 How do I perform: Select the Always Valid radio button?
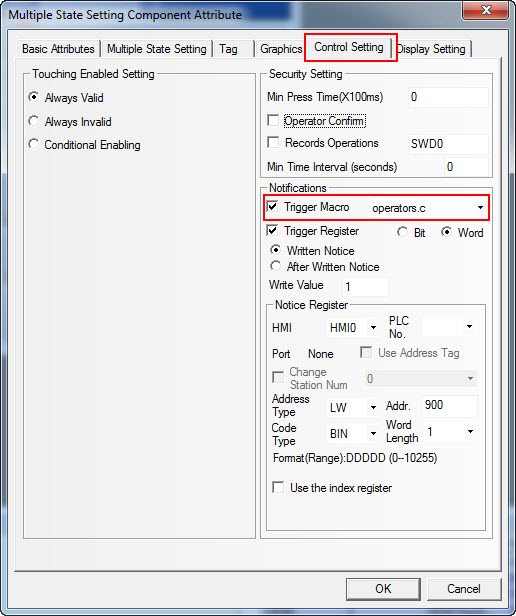(34, 97)
